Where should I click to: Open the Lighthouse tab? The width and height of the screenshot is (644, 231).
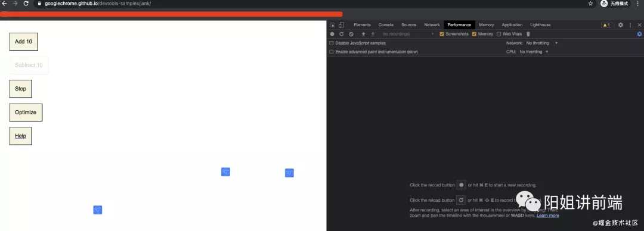click(540, 25)
